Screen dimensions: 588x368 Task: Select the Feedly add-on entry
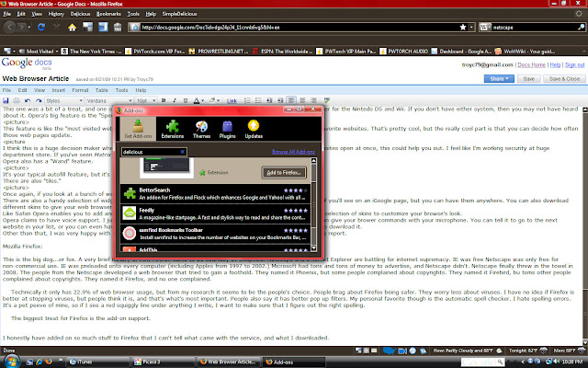[215, 213]
